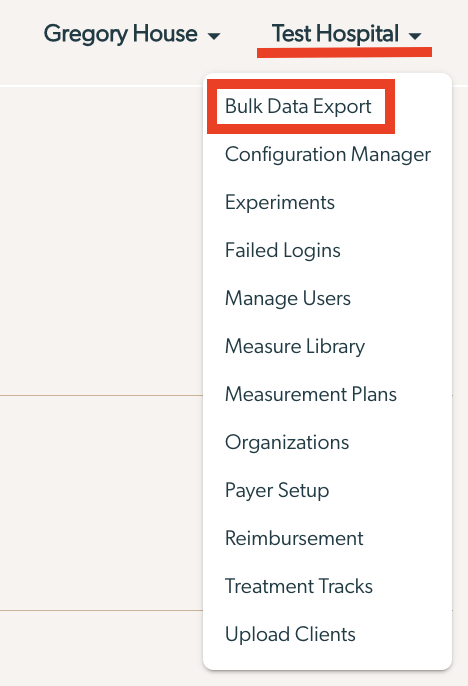Screen dimensions: 468x686
Task: Expand the Gregory House user dropdown
Action: tap(132, 35)
